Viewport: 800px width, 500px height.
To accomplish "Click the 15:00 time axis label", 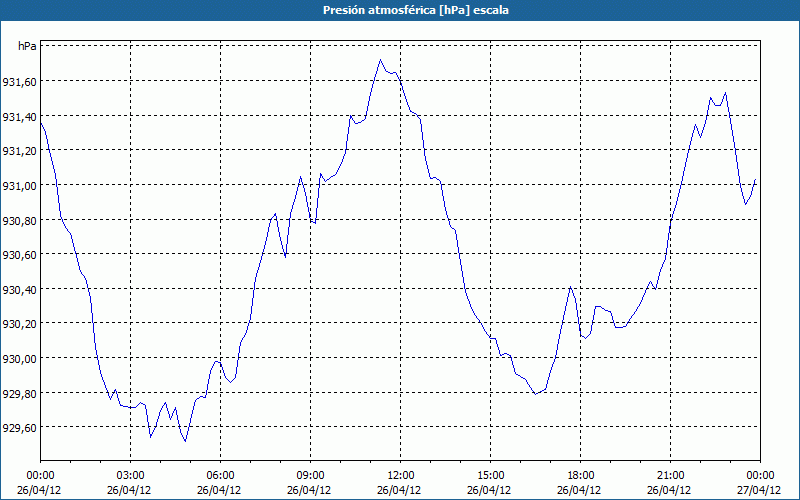I will (x=490, y=476).
